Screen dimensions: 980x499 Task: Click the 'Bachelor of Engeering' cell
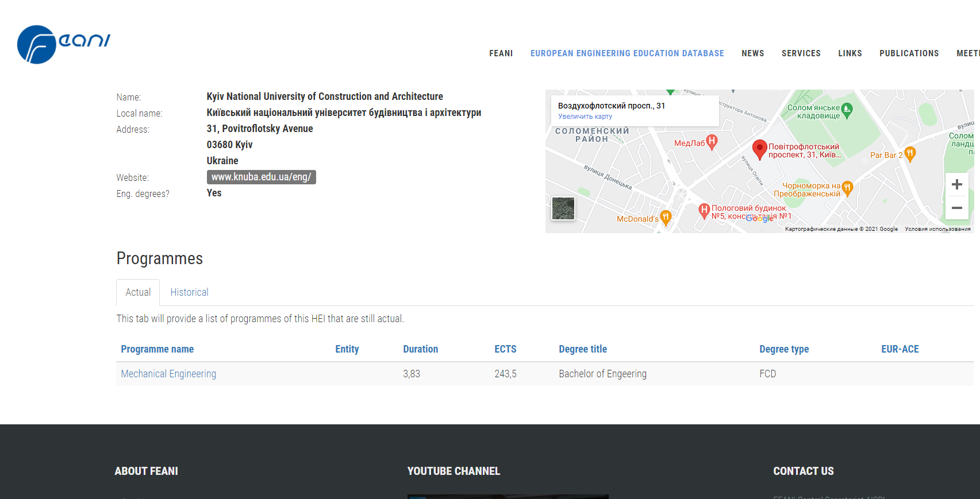603,374
